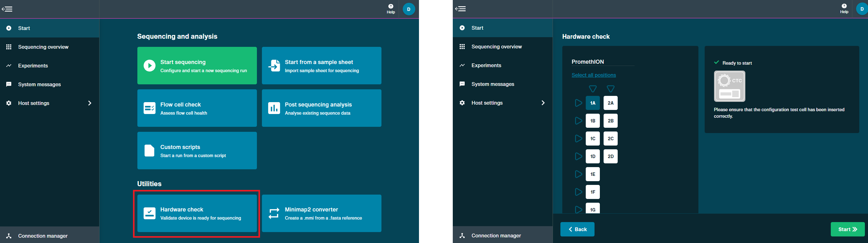Open Connection manager in right window

click(503, 235)
